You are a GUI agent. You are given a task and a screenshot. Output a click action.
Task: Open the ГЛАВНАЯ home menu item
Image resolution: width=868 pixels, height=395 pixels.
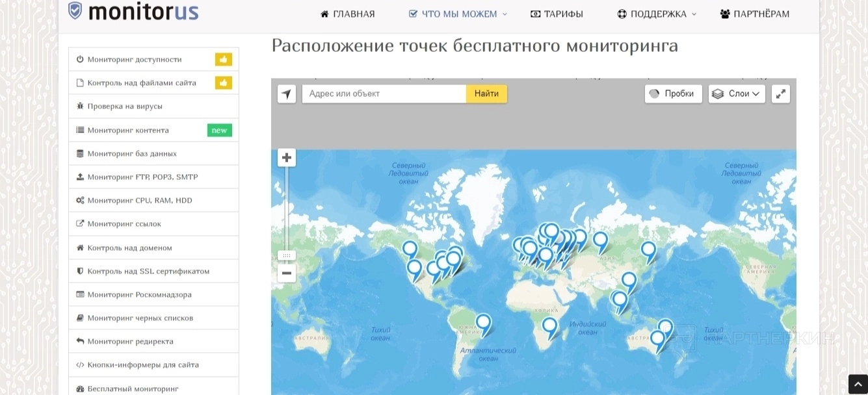point(348,14)
